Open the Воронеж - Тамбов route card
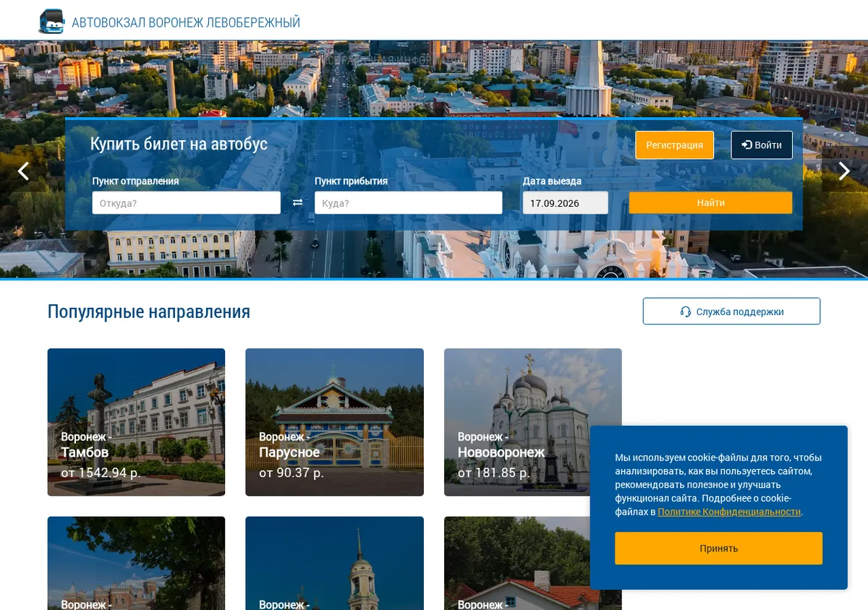Image resolution: width=868 pixels, height=610 pixels. (136, 422)
